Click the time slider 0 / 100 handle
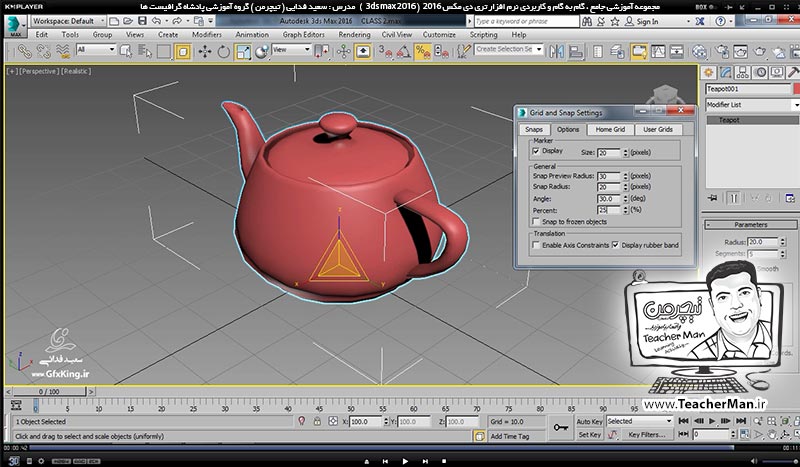800x467 pixels. tap(49, 391)
